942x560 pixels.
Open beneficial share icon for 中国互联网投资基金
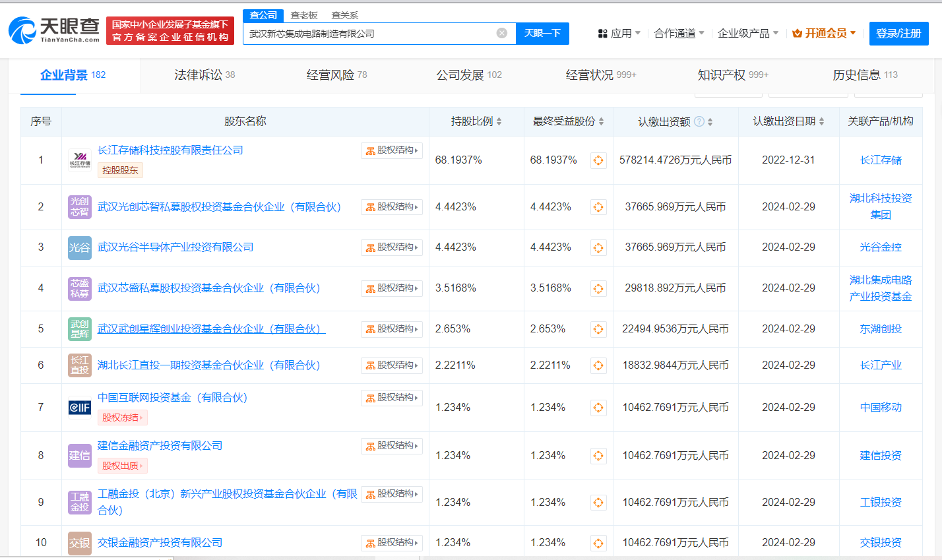coord(598,408)
